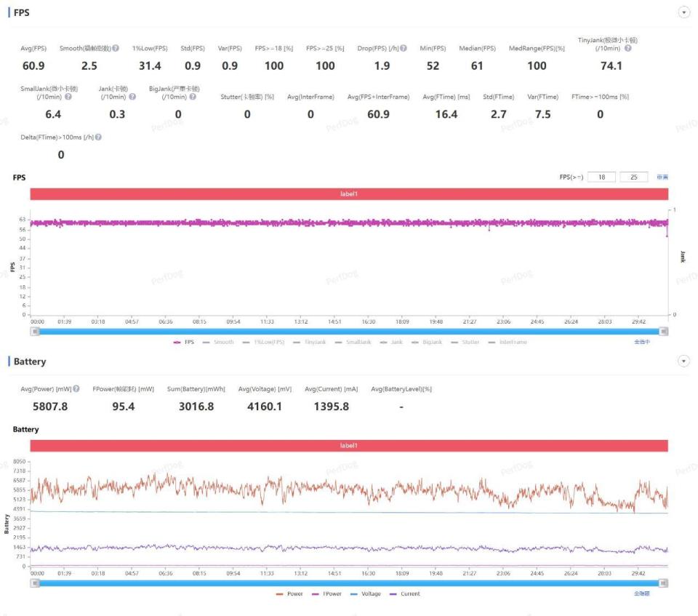Click help icon next to Avg(Power)
The image size is (698, 616).
pyautogui.click(x=76, y=389)
